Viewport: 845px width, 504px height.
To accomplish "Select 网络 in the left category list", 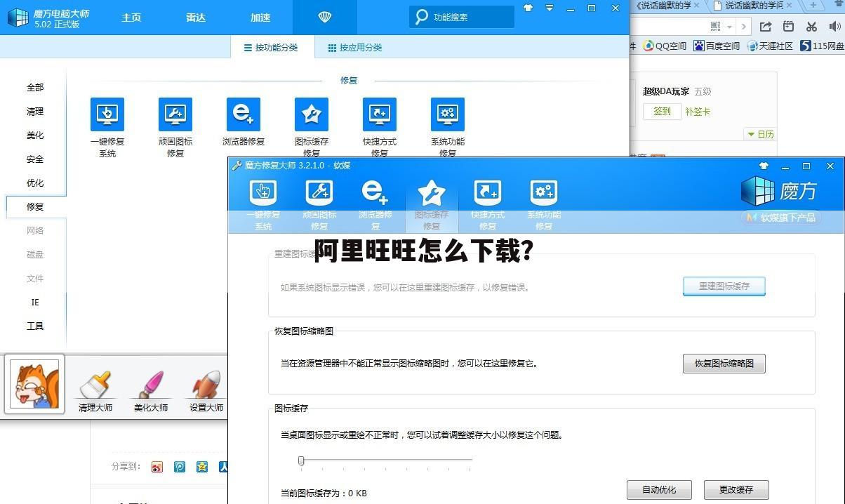I will 35,231.
